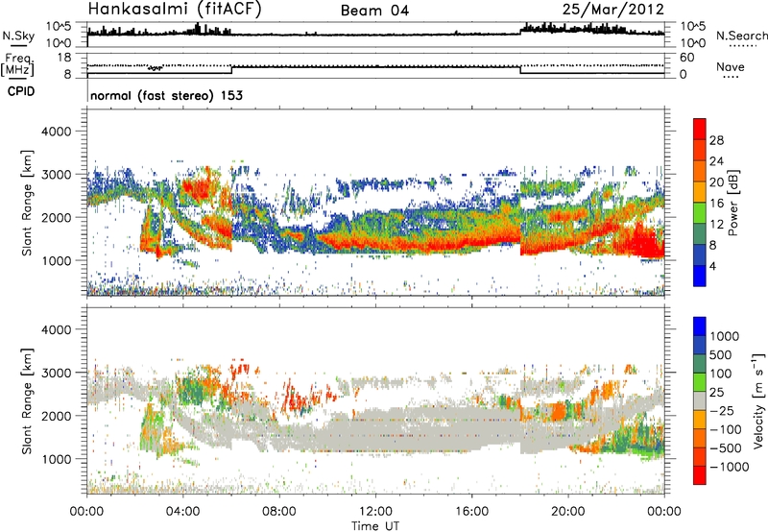Click the 4000 tick of power panel
The height and width of the screenshot is (532, 768).
[x=56, y=132]
